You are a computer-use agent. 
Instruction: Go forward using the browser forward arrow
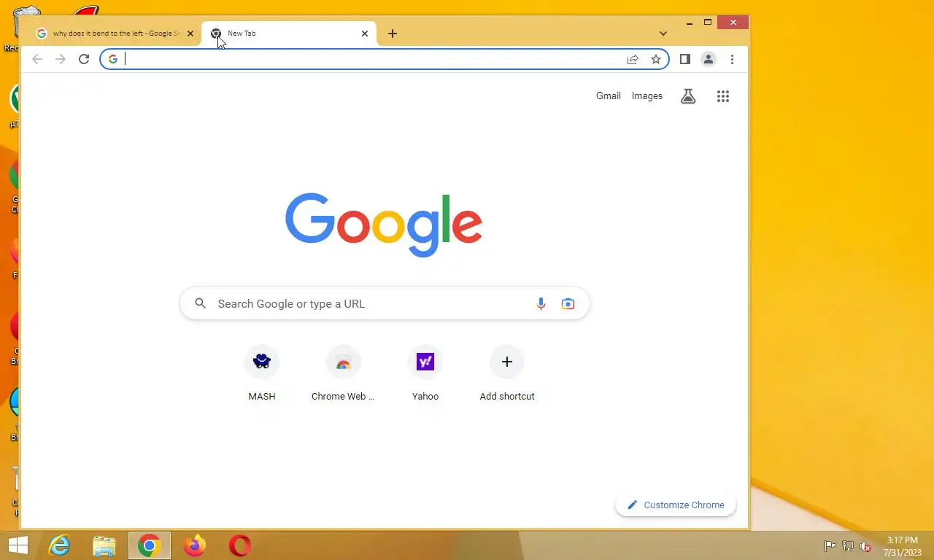point(61,59)
